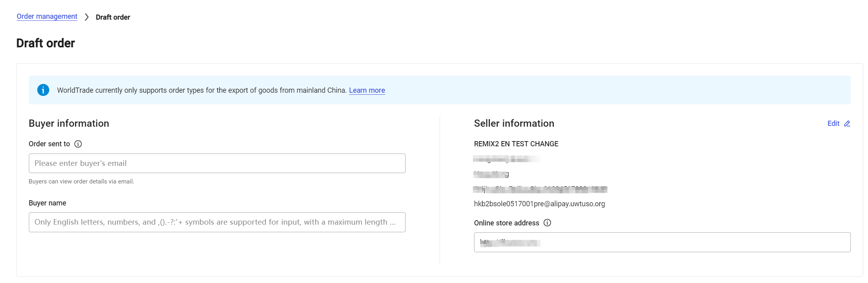
Task: Click the seller email address hkb2bsole0517001pre
Action: point(539,204)
